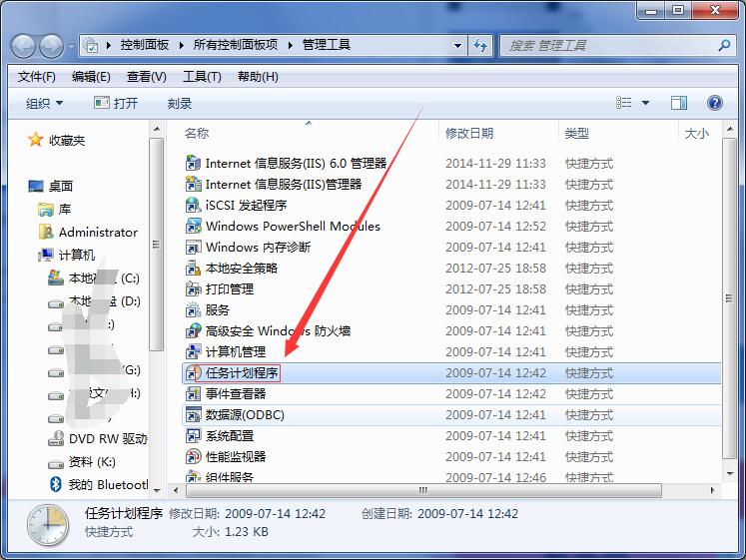Click the 打开 toolbar button
The height and width of the screenshot is (560, 746).
point(116,103)
